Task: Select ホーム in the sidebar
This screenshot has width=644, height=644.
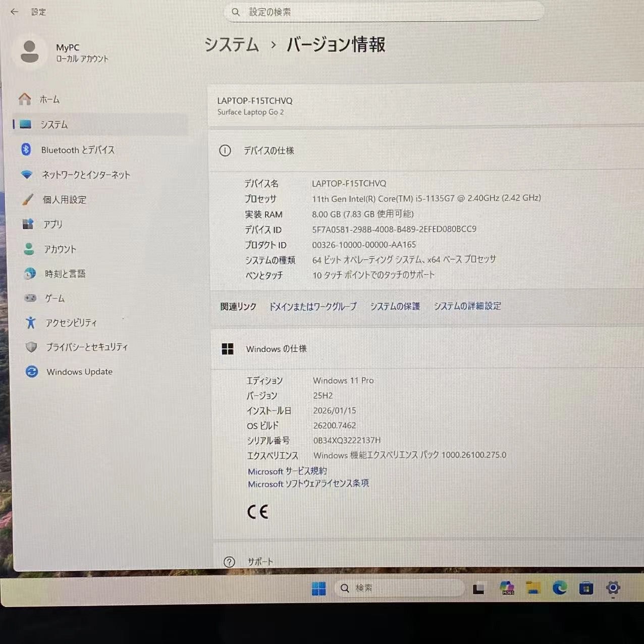Action: 49,99
